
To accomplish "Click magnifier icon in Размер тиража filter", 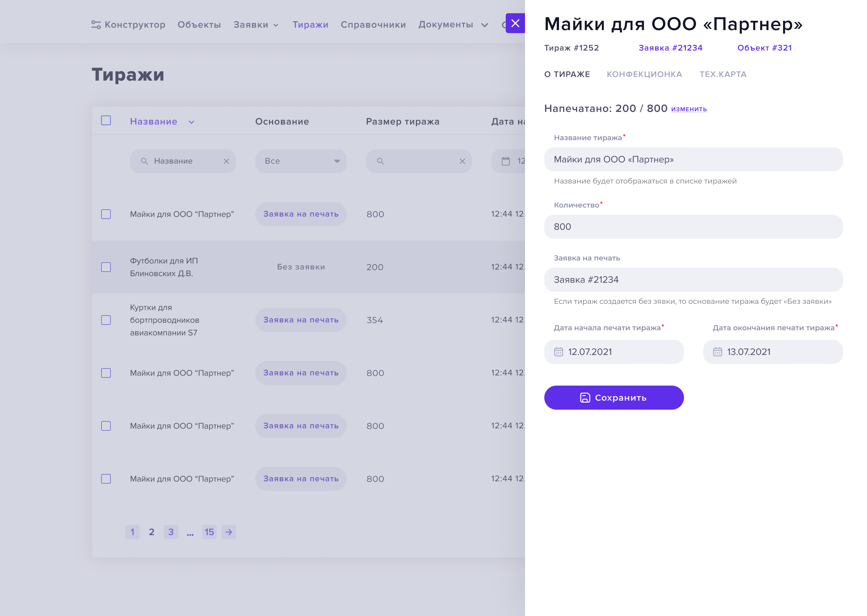I will click(x=380, y=161).
